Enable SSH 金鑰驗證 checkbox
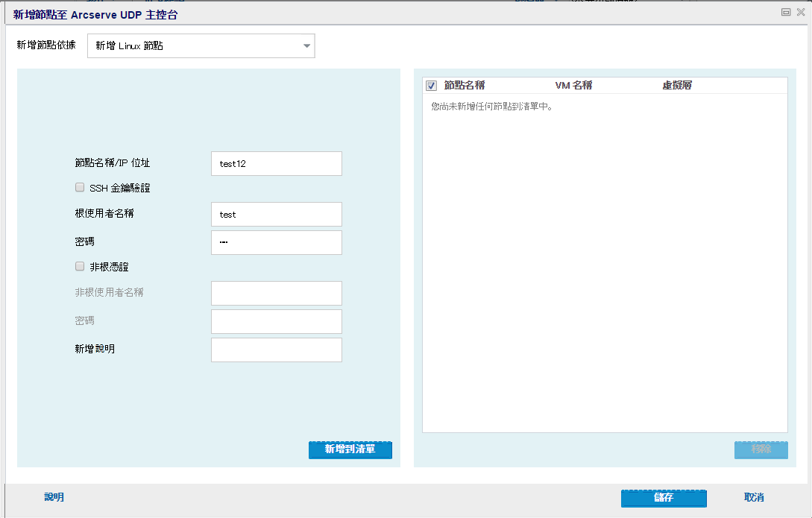The width and height of the screenshot is (812, 518). coord(80,187)
